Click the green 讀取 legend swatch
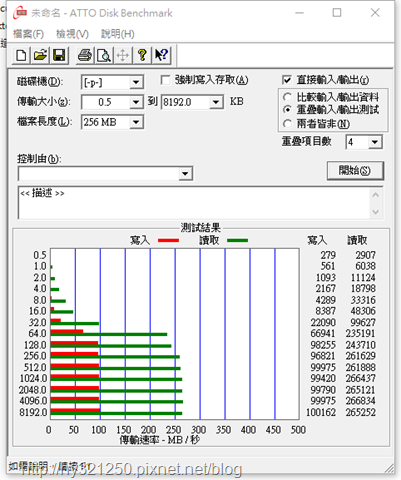This screenshot has width=401, height=480. tap(237, 240)
